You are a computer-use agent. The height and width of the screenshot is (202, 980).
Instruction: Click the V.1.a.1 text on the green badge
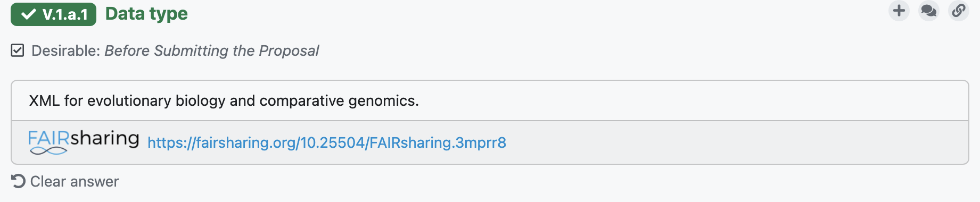(65, 15)
